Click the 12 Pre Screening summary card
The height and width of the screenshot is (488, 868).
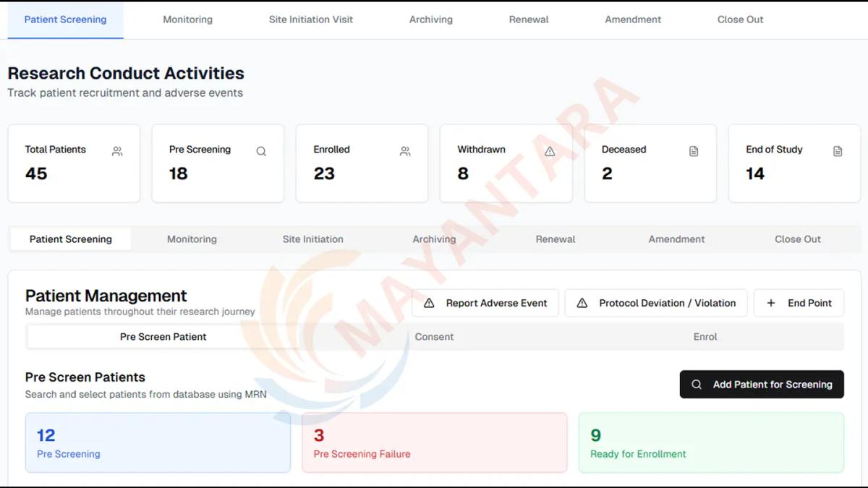(158, 442)
